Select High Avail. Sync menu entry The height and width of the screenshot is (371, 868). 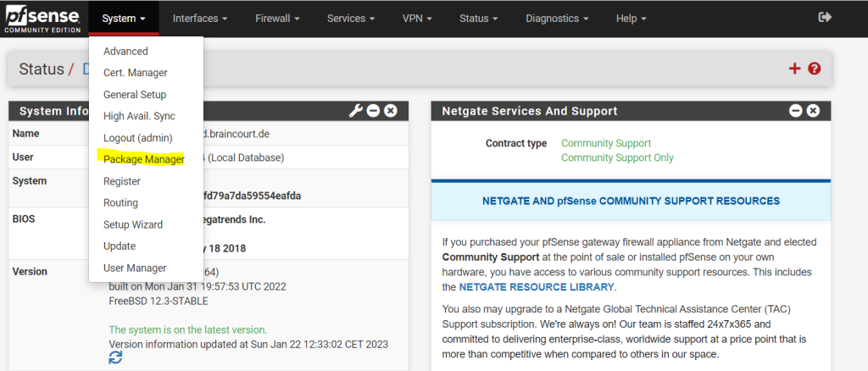click(x=146, y=116)
